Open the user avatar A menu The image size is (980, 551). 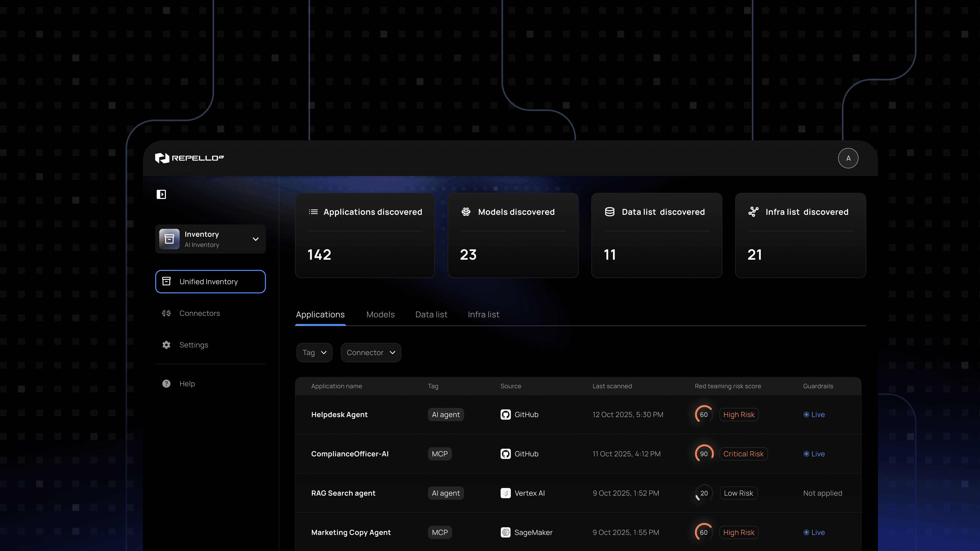[x=848, y=158]
